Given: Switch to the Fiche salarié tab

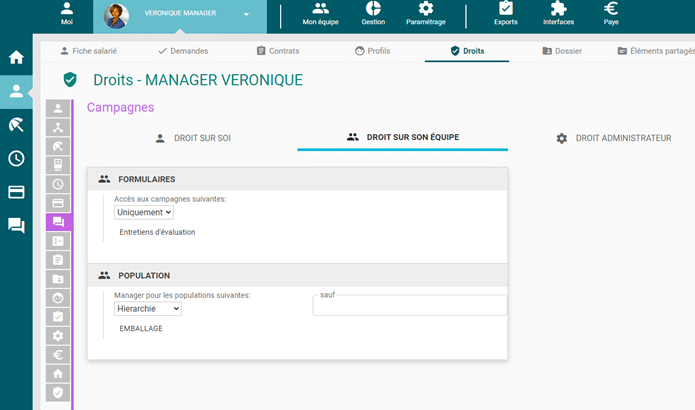Looking at the screenshot, I should click(x=89, y=51).
